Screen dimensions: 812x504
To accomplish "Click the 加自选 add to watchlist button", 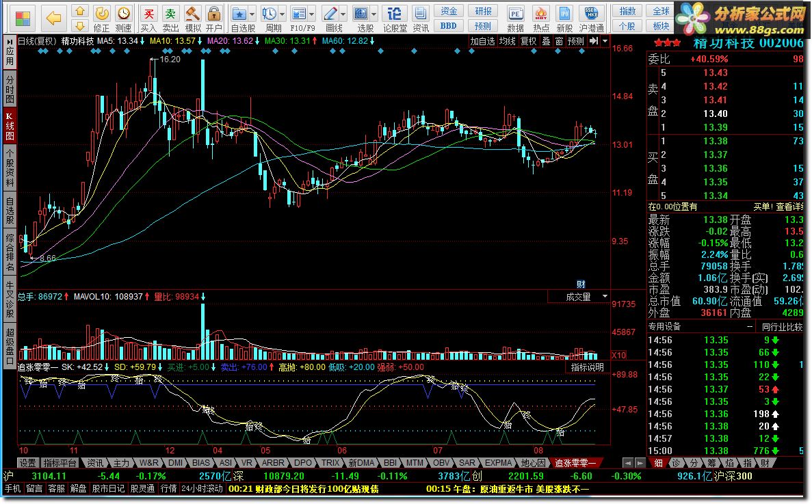I will [x=483, y=41].
